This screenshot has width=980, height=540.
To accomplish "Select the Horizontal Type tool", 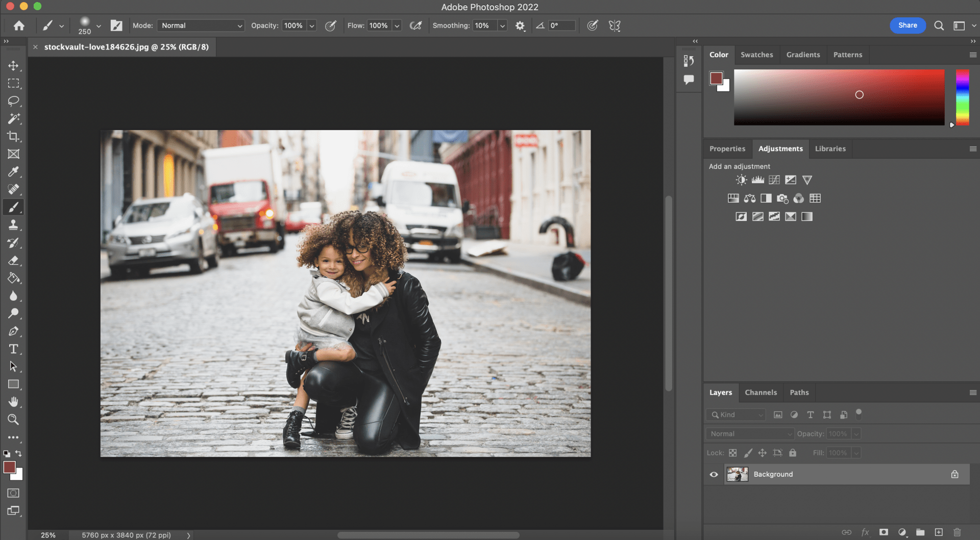I will (14, 349).
